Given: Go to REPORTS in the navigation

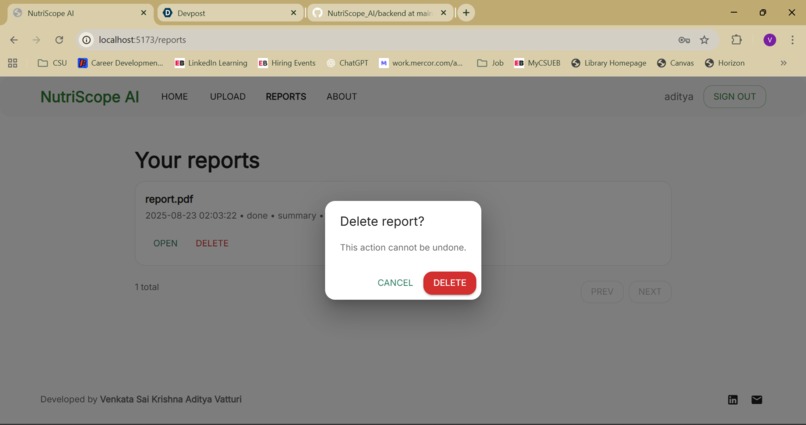Looking at the screenshot, I should (x=286, y=97).
